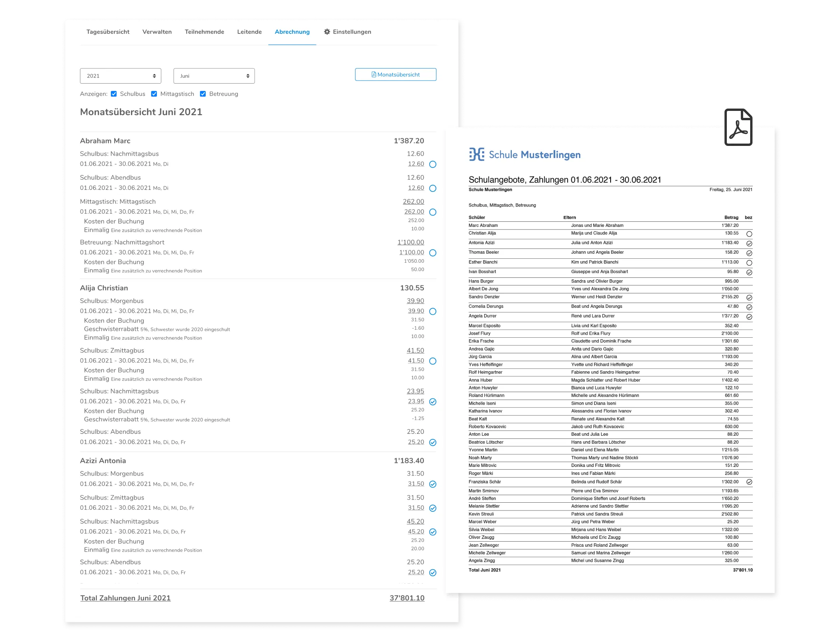Viewport: 840px width, 642px height.
Task: Click the Alija Christian name heading
Action: coord(104,288)
